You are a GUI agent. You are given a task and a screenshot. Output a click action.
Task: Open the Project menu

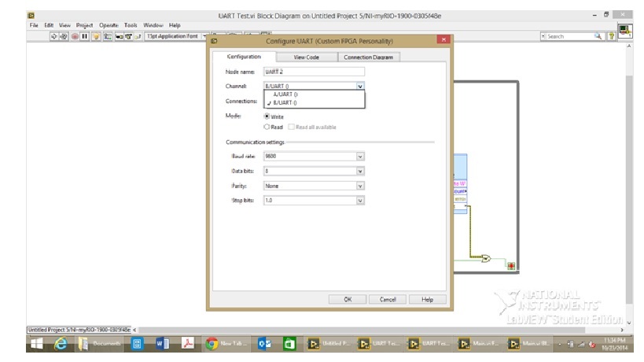pos(84,25)
